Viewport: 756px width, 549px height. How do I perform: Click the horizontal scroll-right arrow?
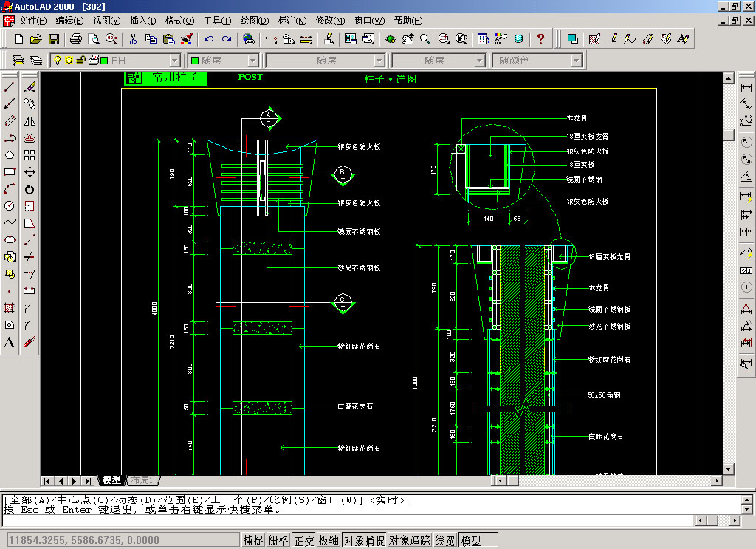pyautogui.click(x=717, y=480)
